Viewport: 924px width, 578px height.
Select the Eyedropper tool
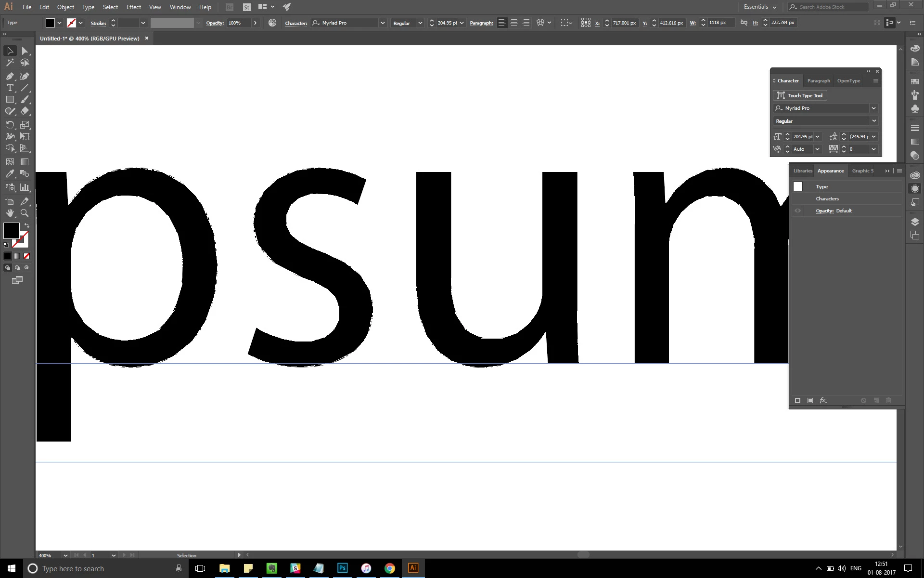point(10,174)
